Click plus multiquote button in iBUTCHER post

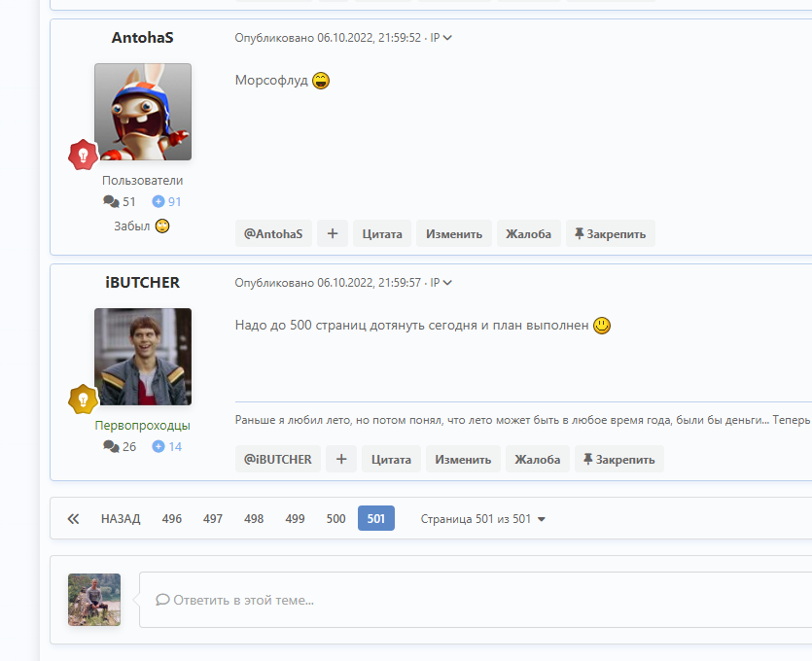341,459
